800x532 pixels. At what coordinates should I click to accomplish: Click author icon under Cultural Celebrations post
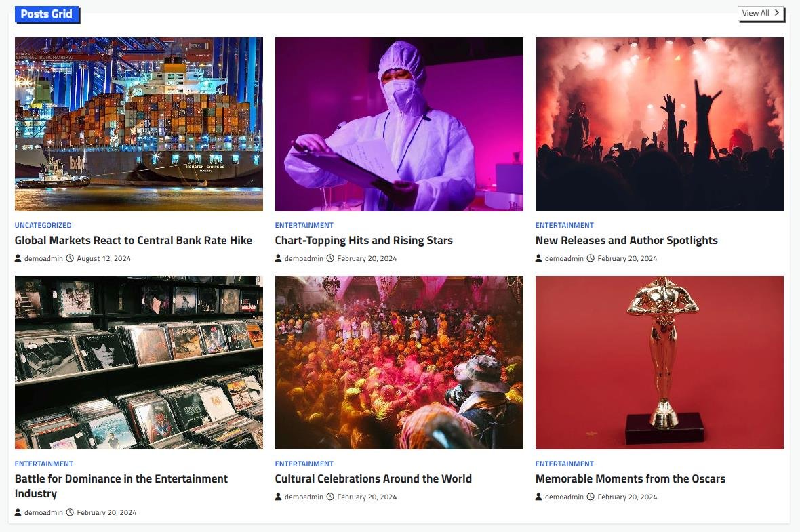pos(278,497)
